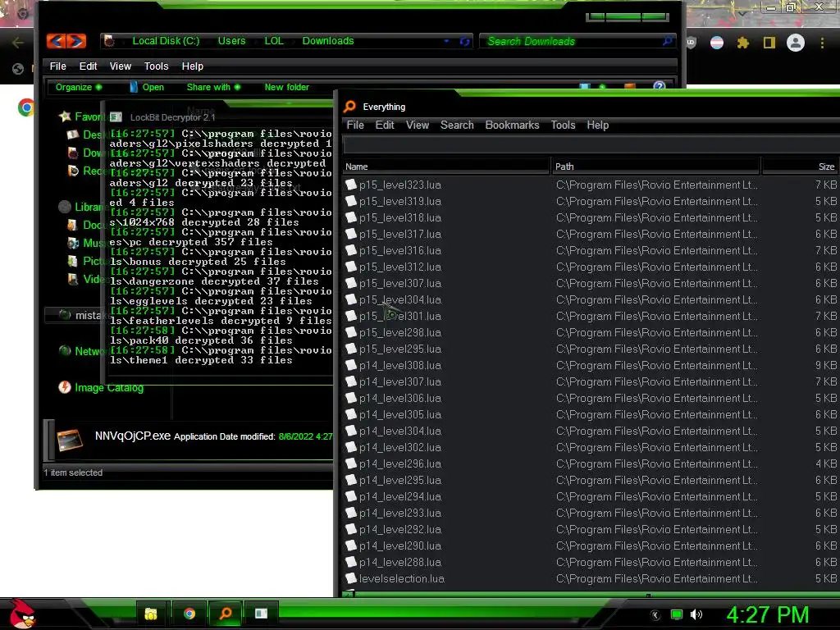Viewport: 840px width, 630px height.
Task: Select Libraries in the Explorer sidebar
Action: coord(81,207)
